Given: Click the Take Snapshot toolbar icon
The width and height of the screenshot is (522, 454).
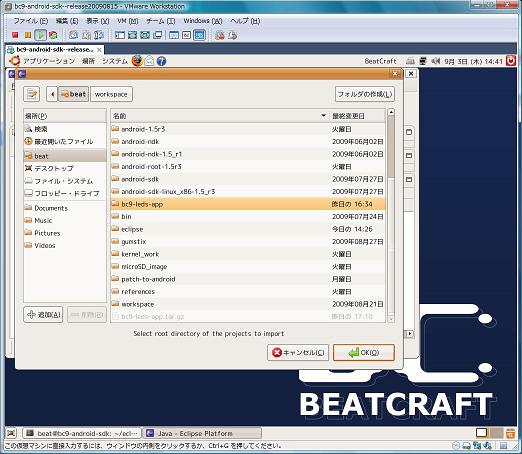Looking at the screenshot, I should (73, 35).
